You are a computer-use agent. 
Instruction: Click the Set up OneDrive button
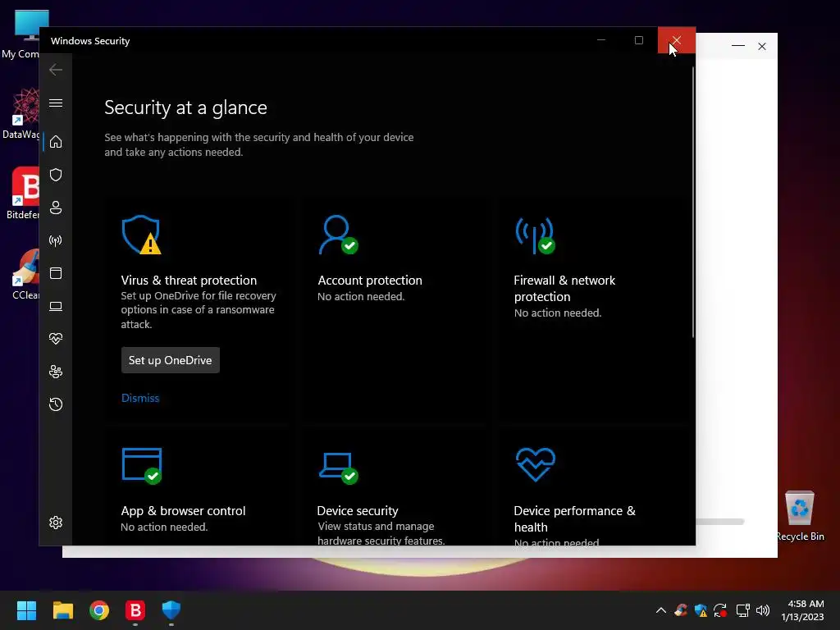pyautogui.click(x=171, y=360)
